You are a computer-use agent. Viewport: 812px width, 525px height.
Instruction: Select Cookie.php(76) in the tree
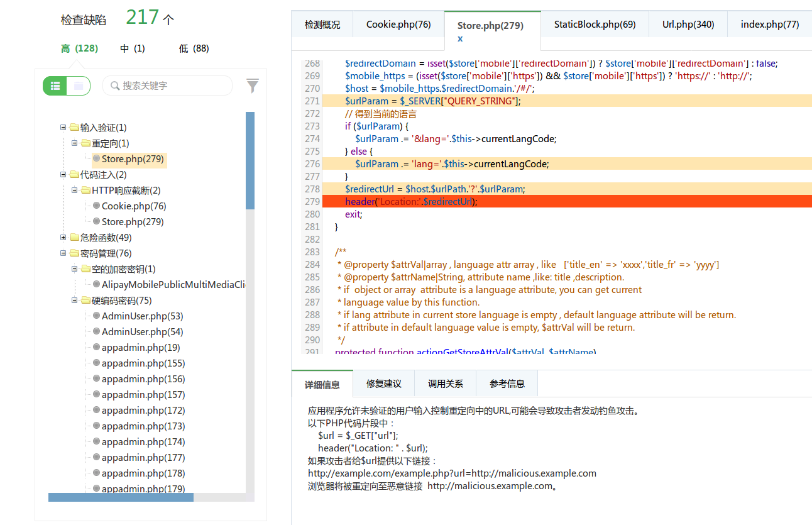(x=133, y=206)
